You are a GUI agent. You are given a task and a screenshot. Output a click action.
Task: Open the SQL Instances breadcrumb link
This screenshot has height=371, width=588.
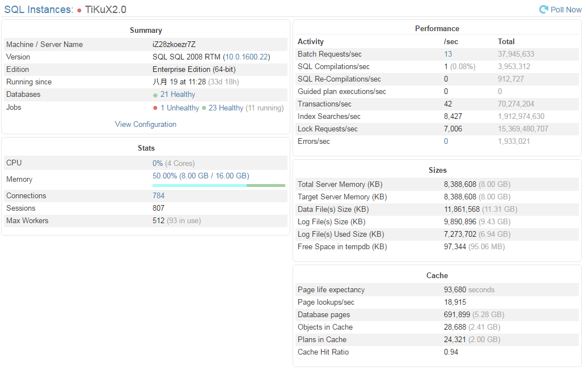coord(39,10)
